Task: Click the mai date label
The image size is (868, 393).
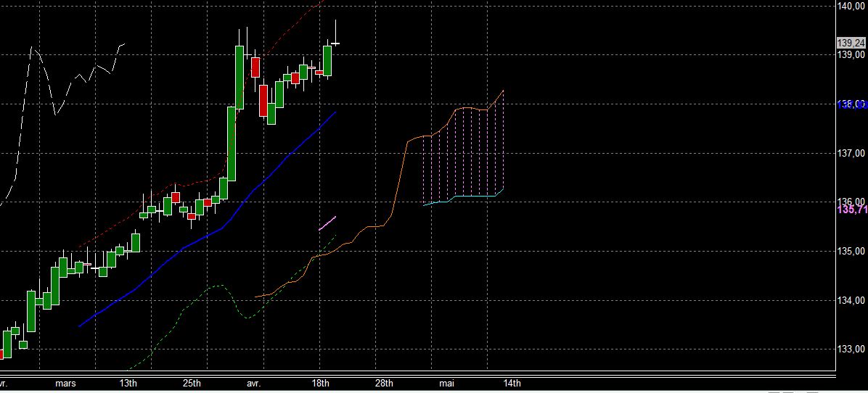Action: 446,384
